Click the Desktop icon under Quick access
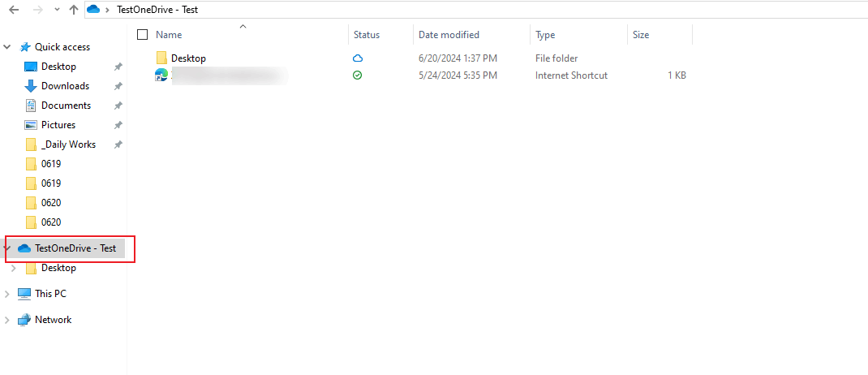Screen dimensions: 868x375 pyautogui.click(x=31, y=67)
